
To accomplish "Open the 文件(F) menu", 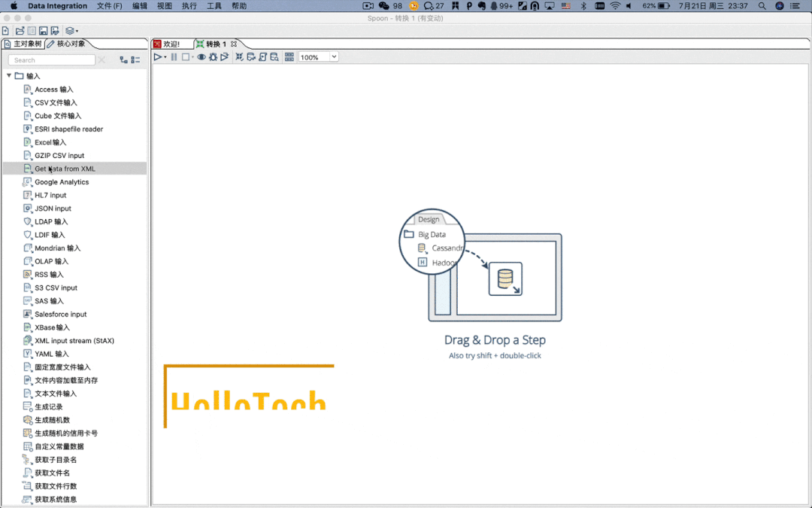I will [109, 6].
